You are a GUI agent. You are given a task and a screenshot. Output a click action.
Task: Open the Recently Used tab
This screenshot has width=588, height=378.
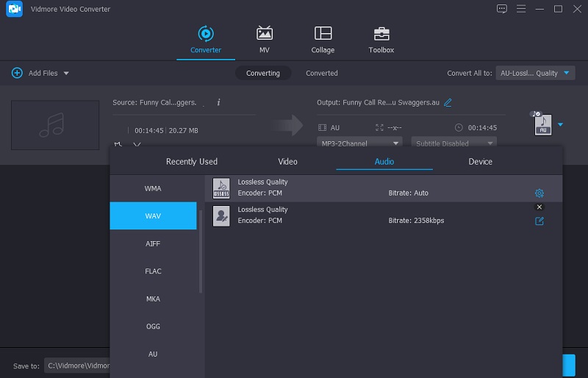pyautogui.click(x=192, y=162)
